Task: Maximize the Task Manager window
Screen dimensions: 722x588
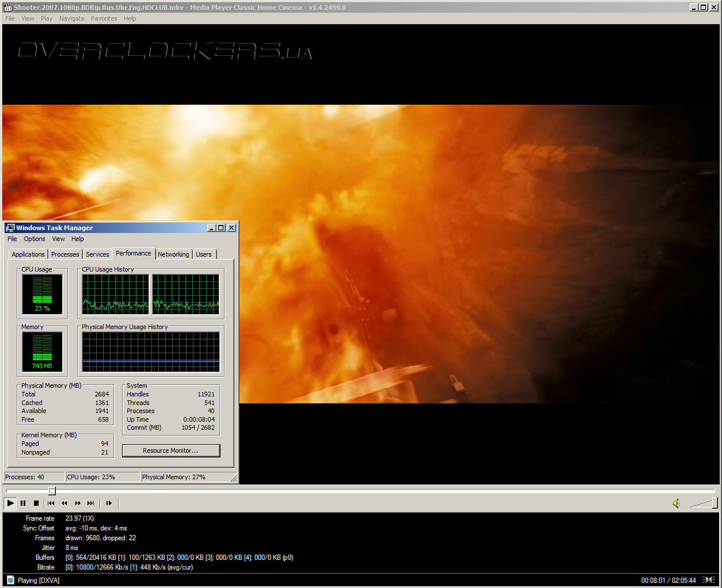Action: pyautogui.click(x=221, y=228)
